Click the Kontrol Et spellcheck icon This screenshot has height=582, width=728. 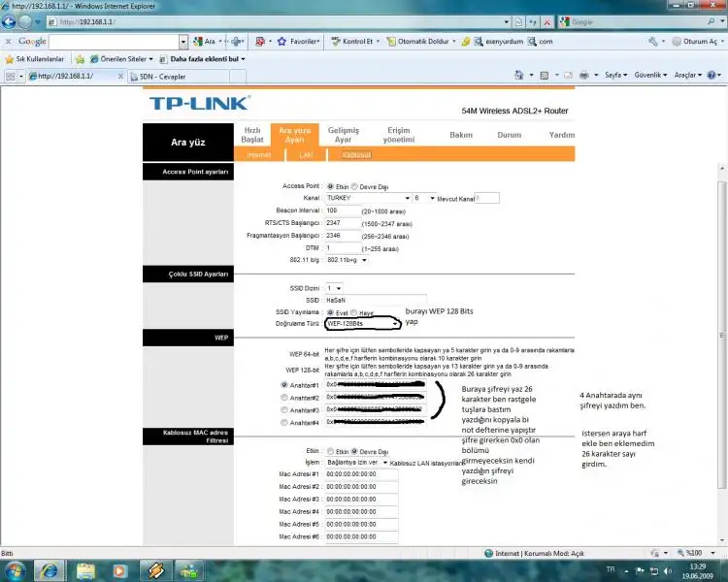(x=336, y=42)
